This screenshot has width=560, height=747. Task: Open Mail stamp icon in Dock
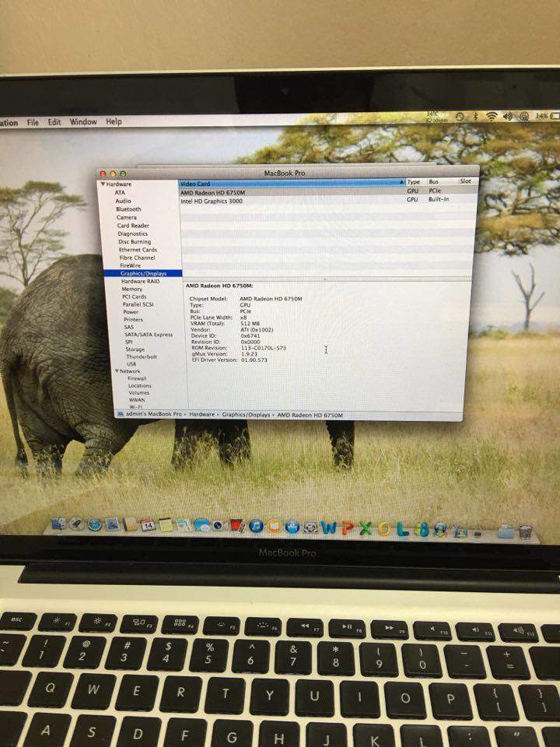coord(113,524)
